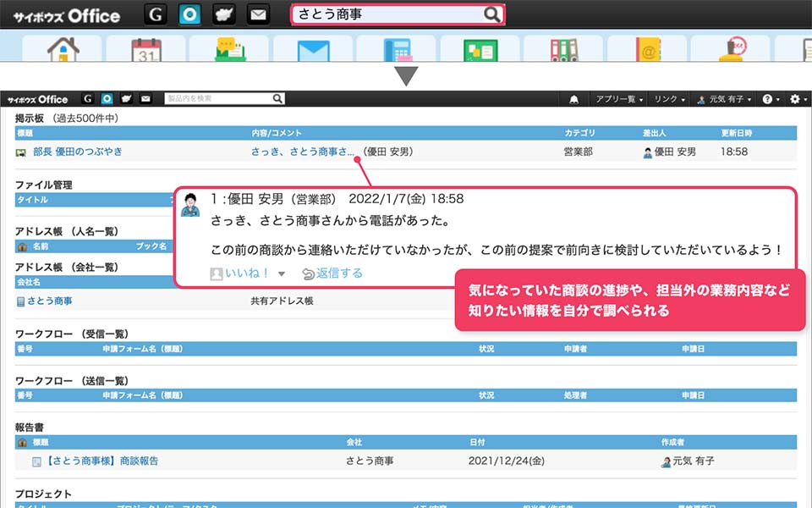Open the orange address book app icon
The image size is (812, 508).
point(648,49)
